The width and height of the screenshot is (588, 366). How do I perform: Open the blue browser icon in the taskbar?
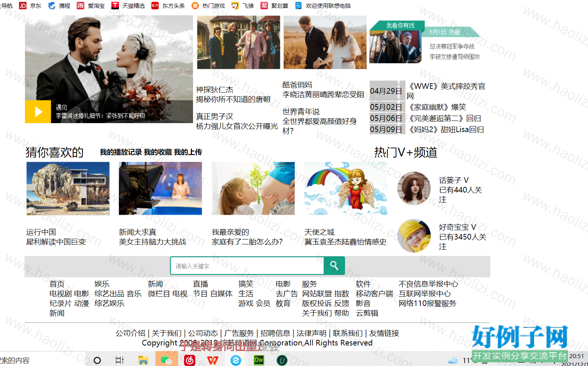click(236, 360)
